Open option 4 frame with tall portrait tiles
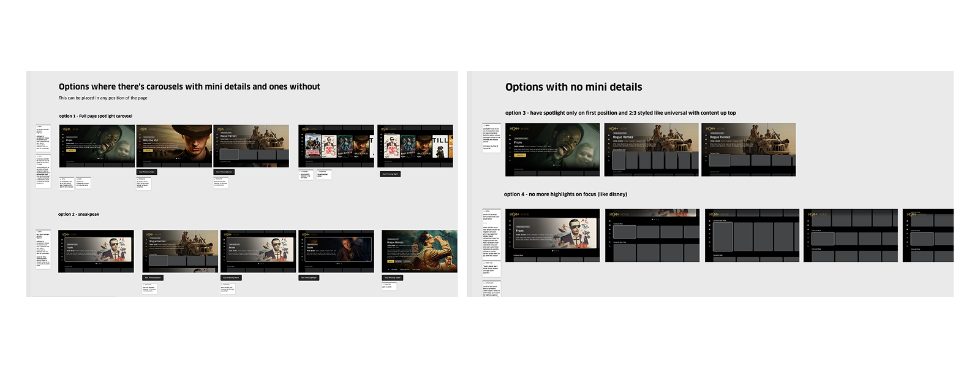This screenshot has width=980, height=368. click(752, 236)
